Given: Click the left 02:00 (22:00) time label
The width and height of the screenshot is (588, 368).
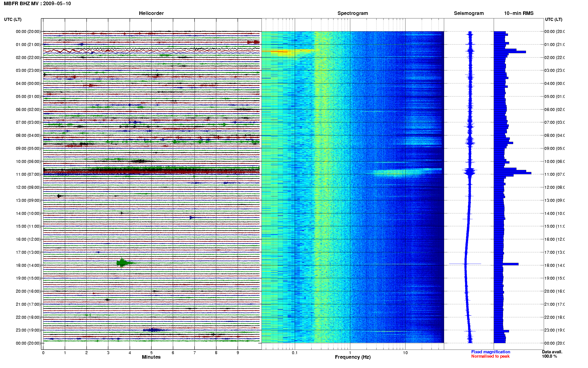Looking at the screenshot, I should tap(28, 58).
